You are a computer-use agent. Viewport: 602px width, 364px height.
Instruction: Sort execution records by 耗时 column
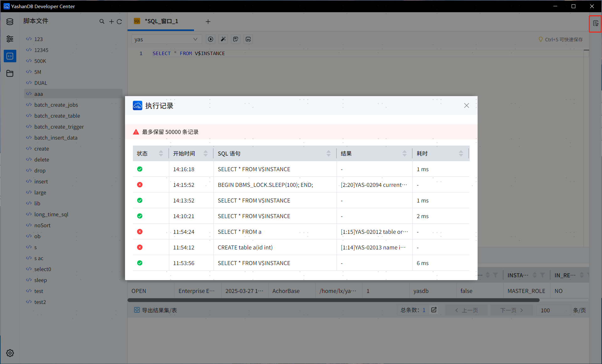(461, 153)
